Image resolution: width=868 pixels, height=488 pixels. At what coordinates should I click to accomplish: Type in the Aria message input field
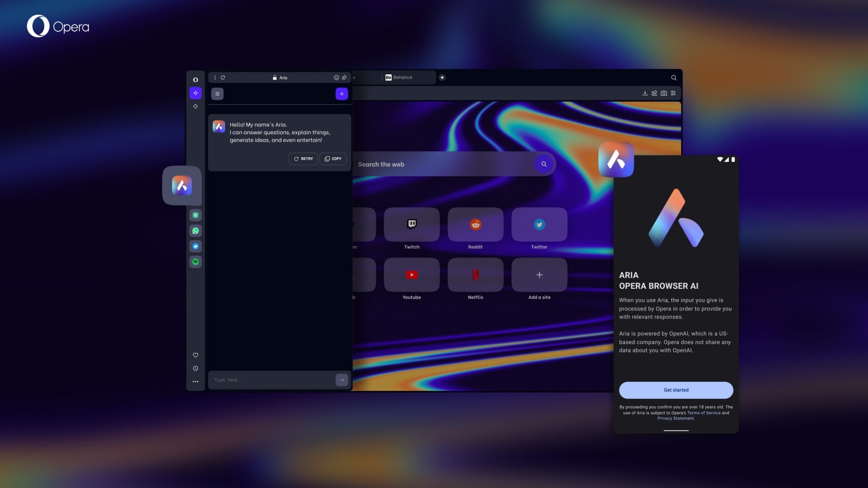point(271,380)
